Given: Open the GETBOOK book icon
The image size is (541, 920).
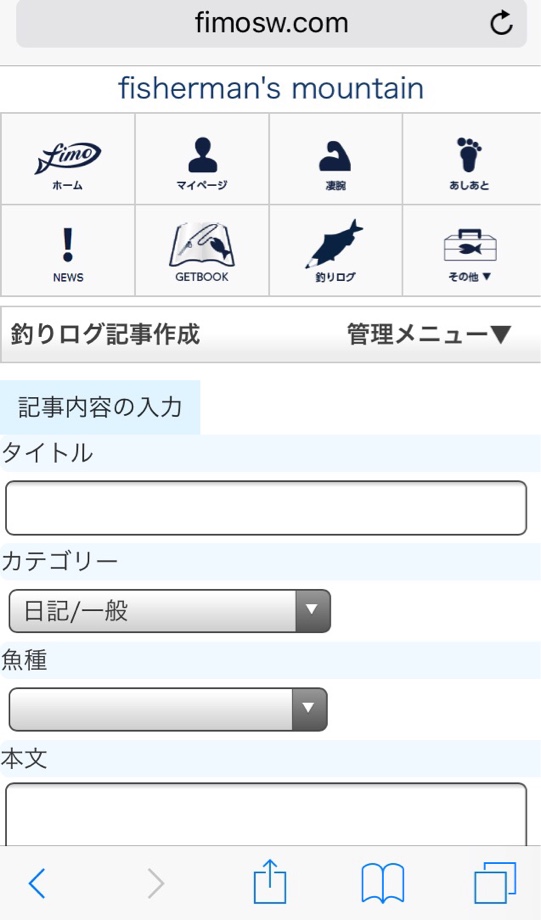Looking at the screenshot, I should [202, 251].
